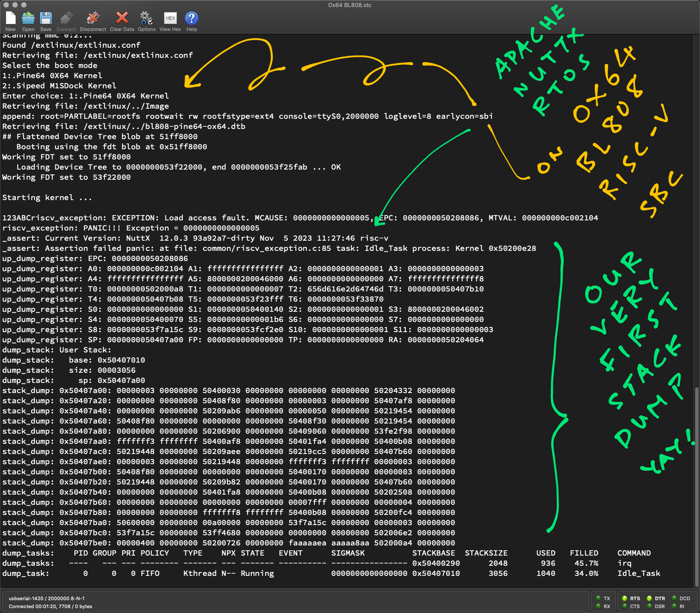The width and height of the screenshot is (700, 613).
Task: Open the Options gear icon
Action: pyautogui.click(x=146, y=19)
